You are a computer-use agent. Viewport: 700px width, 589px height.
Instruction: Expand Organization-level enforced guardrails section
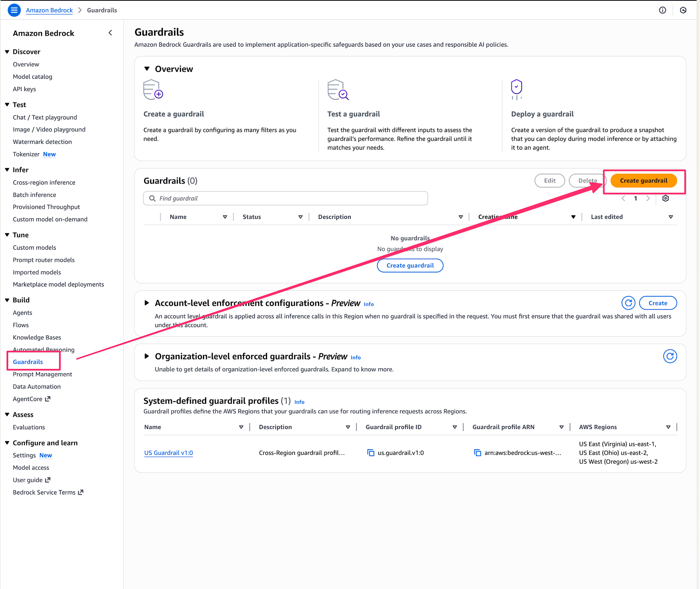(x=147, y=356)
